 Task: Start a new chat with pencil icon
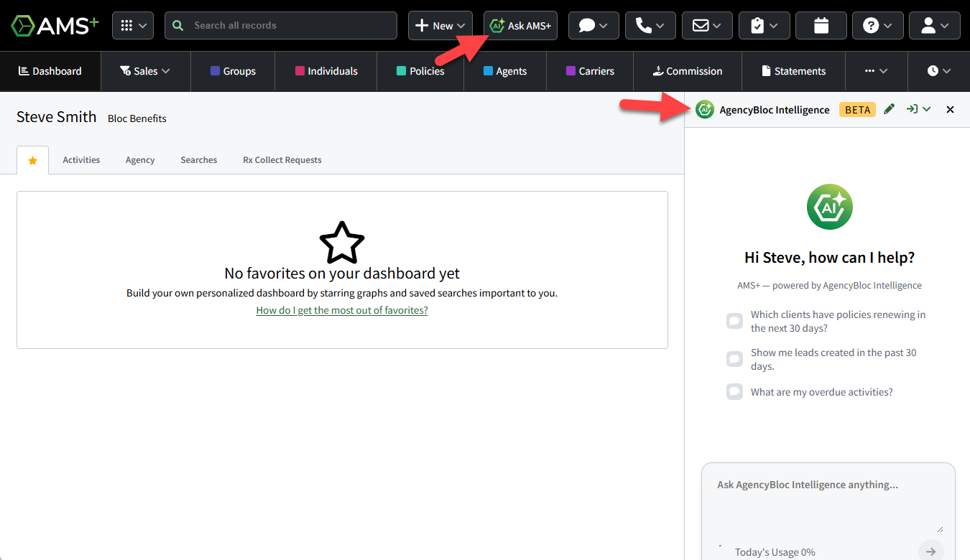(x=890, y=109)
